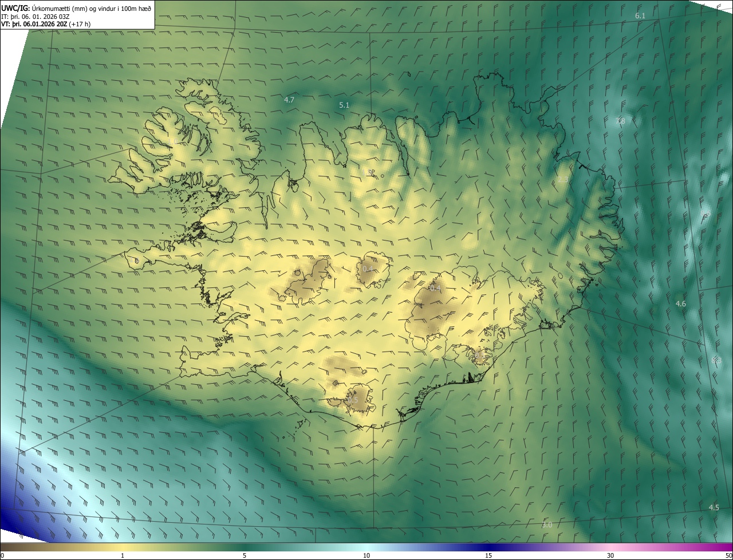Click the 4.7 value label
This screenshot has width=733, height=560.
pyautogui.click(x=289, y=100)
